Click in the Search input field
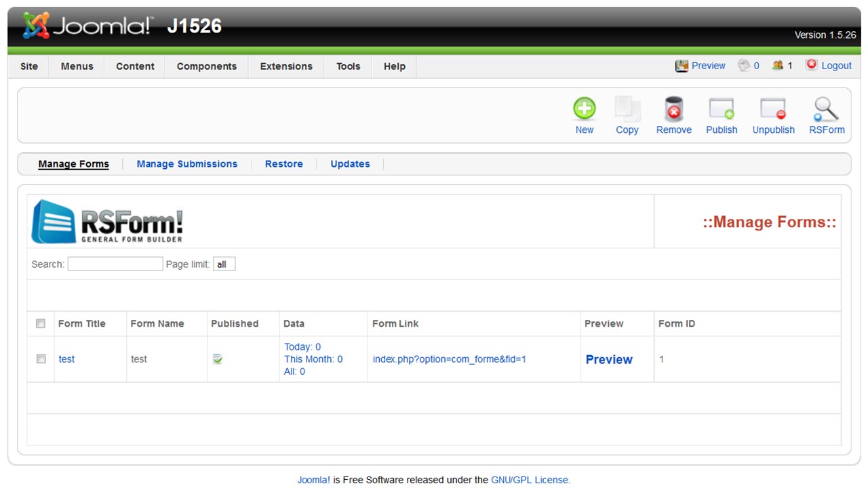Screen dimensions: 868x488 click(x=115, y=264)
